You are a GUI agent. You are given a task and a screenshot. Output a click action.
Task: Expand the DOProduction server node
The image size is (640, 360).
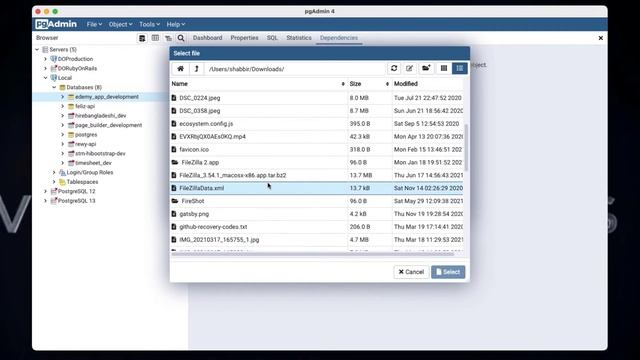point(46,59)
